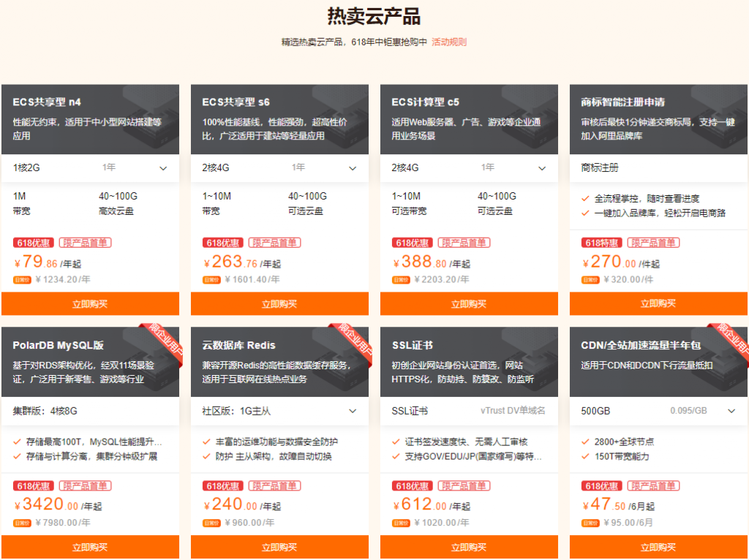Buy SSL证书 with 立即购买
This screenshot has height=560, width=749.
click(x=469, y=547)
